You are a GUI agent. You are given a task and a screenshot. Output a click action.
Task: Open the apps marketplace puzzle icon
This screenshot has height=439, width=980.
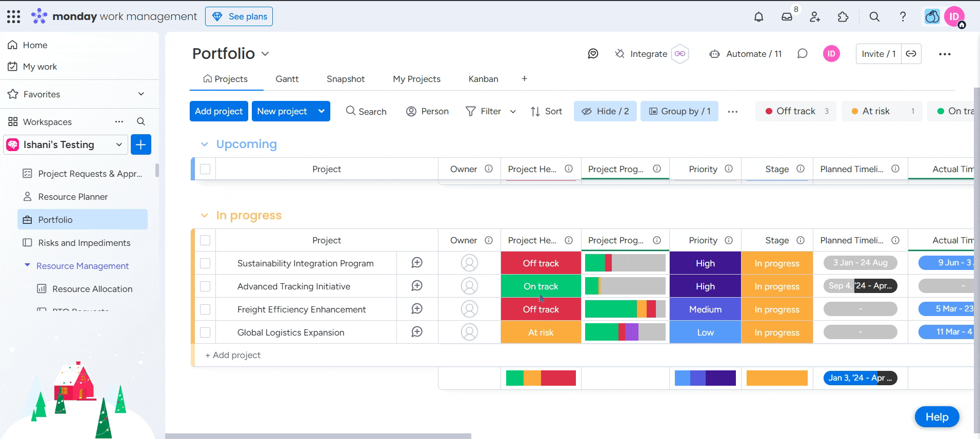click(x=843, y=16)
